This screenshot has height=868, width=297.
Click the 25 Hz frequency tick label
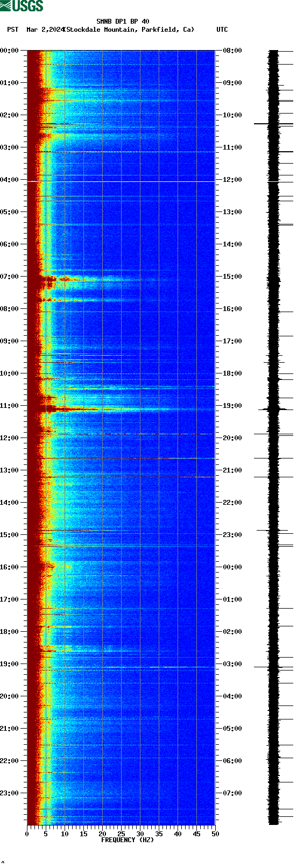(121, 834)
